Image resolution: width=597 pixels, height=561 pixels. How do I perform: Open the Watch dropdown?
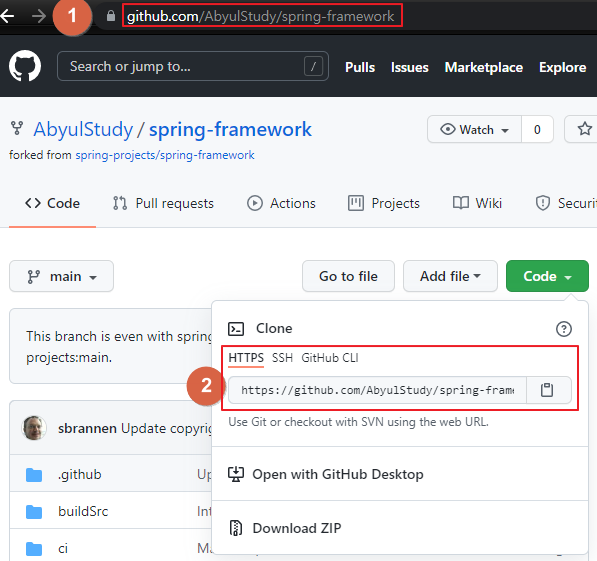coord(474,129)
